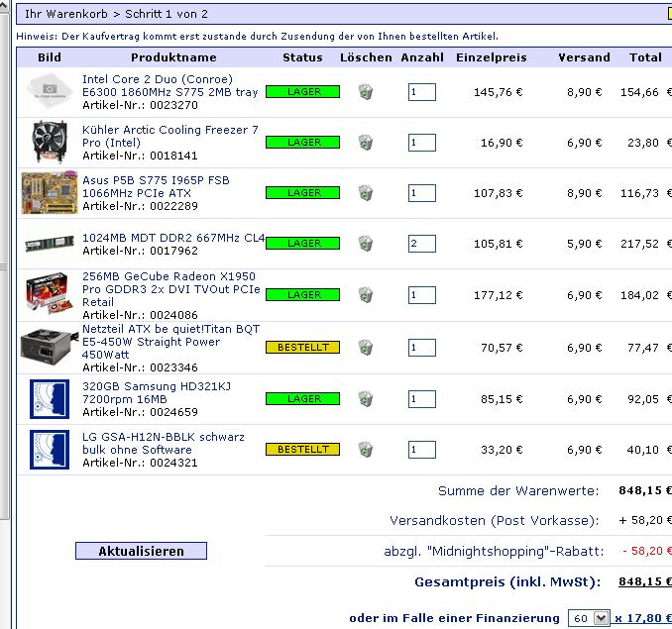The width and height of the screenshot is (672, 629).
Task: Open financing months dropdown showing 60
Action: click(x=588, y=618)
